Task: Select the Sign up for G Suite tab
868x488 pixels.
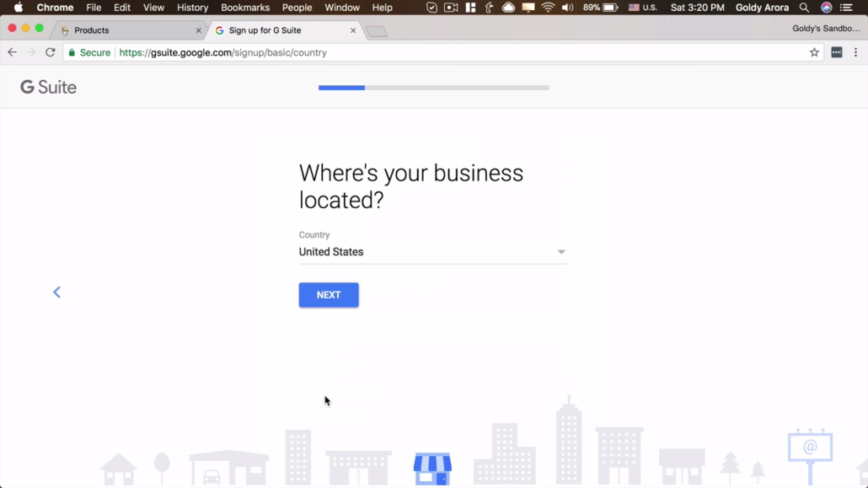Action: pyautogui.click(x=285, y=30)
